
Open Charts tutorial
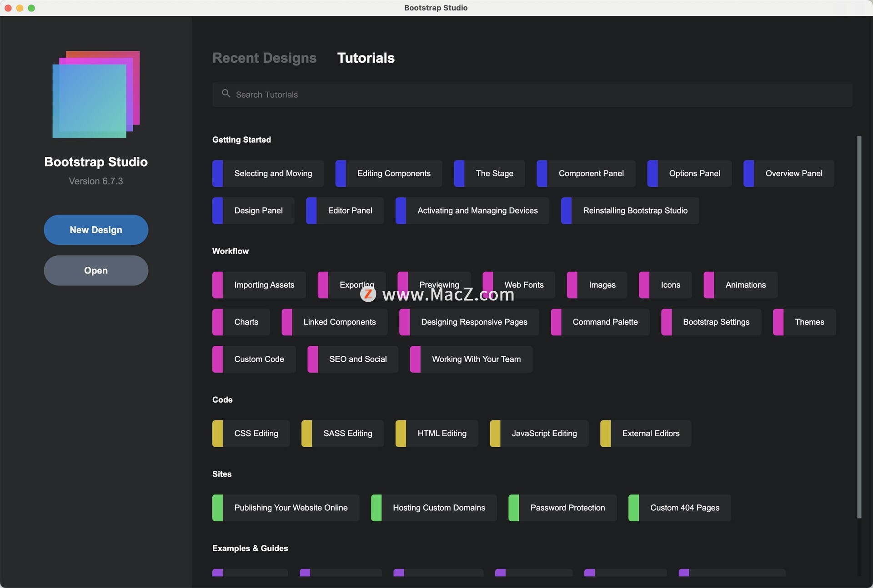[x=241, y=322]
